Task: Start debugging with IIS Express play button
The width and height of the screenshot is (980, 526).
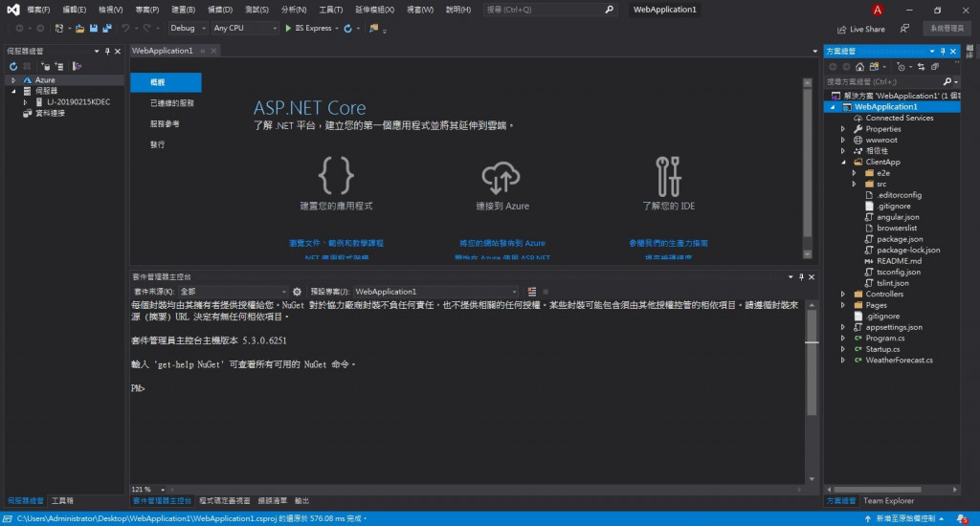Action: point(288,28)
